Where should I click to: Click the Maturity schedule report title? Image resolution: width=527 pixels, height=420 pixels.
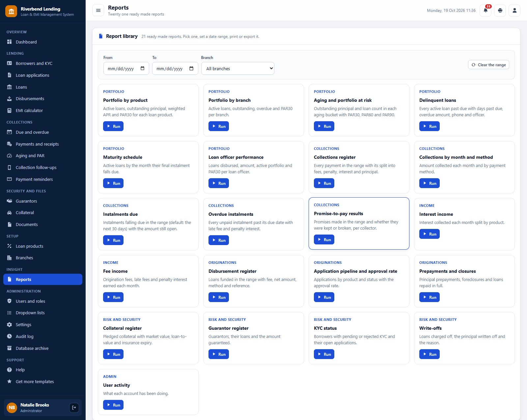coord(123,157)
